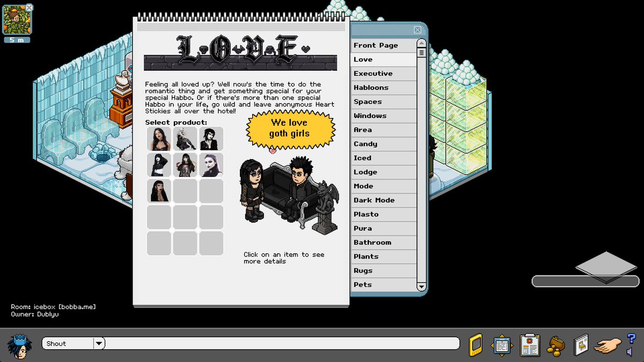Open the yellow handheld console icon
Image resolution: width=644 pixels, height=362 pixels.
475,345
